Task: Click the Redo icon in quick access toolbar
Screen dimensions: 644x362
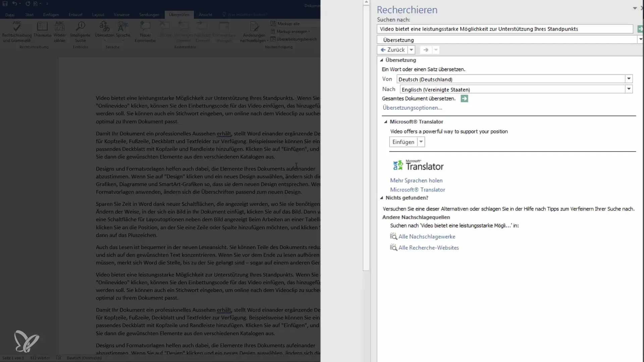Action: point(28,4)
